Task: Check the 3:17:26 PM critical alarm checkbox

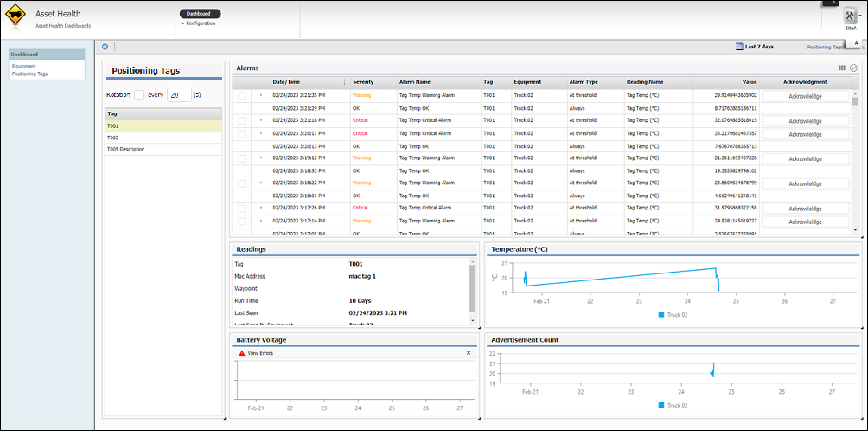Action: tap(242, 209)
